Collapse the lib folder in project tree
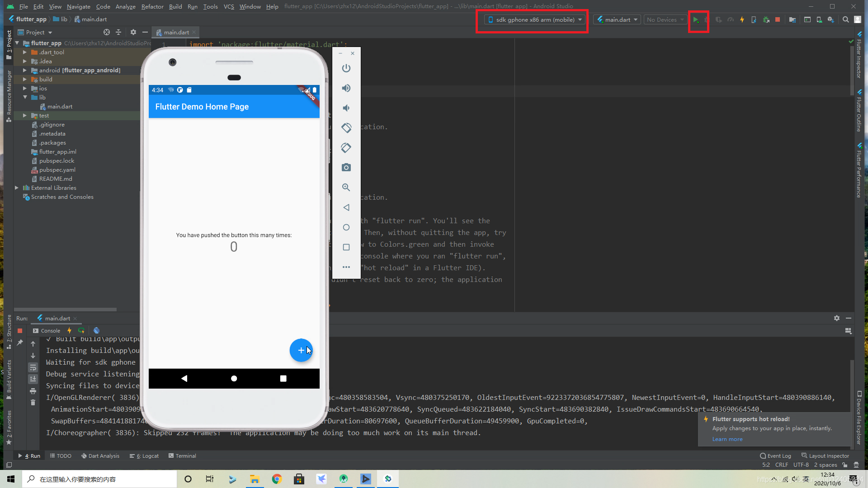 pos(24,98)
